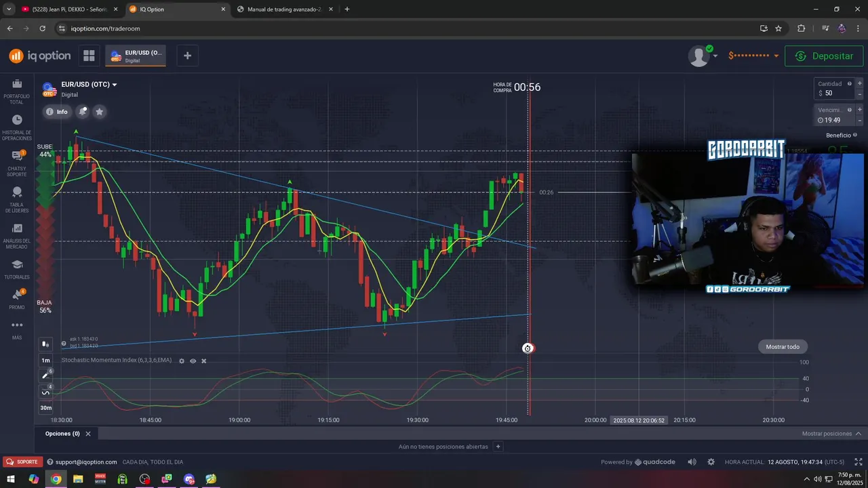Click the chart Info button
The width and height of the screenshot is (868, 488).
click(57, 112)
